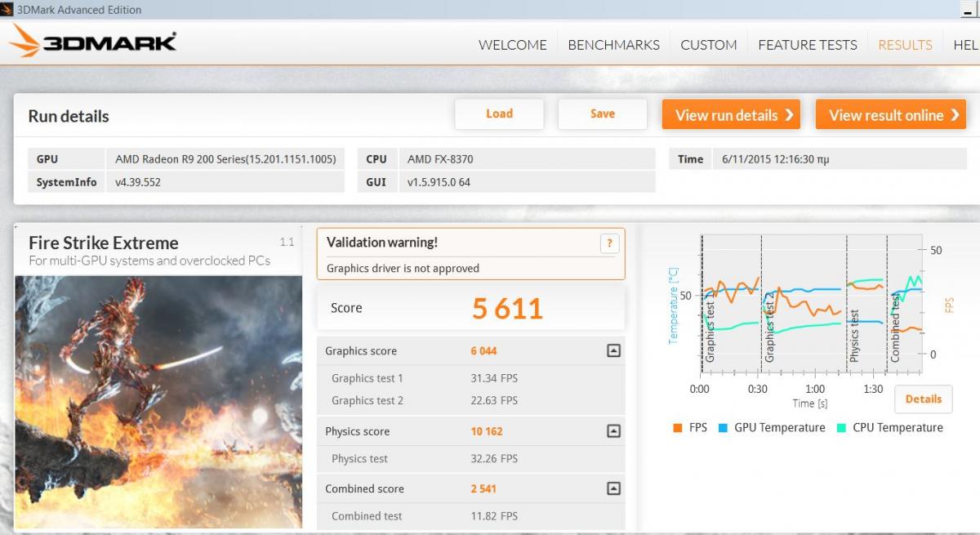Image resolution: width=980 pixels, height=535 pixels.
Task: Click the Time value 6/11/2015 12:16:30
Action: (775, 159)
